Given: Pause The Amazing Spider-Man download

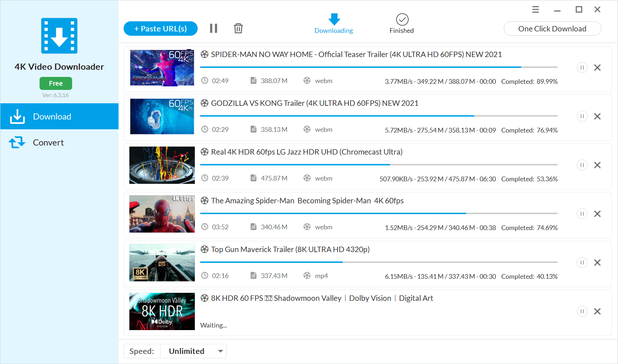Looking at the screenshot, I should pyautogui.click(x=582, y=214).
